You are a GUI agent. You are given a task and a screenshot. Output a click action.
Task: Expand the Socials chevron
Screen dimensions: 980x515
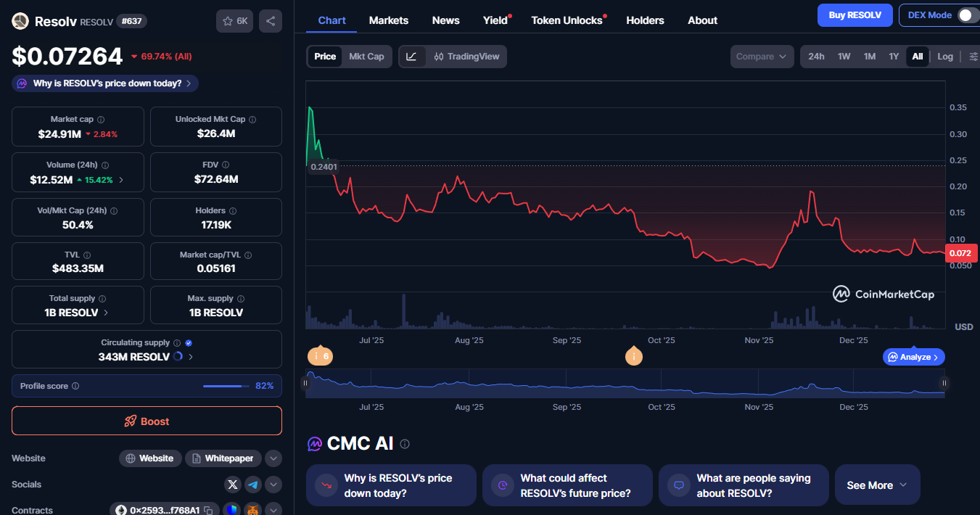(x=273, y=485)
